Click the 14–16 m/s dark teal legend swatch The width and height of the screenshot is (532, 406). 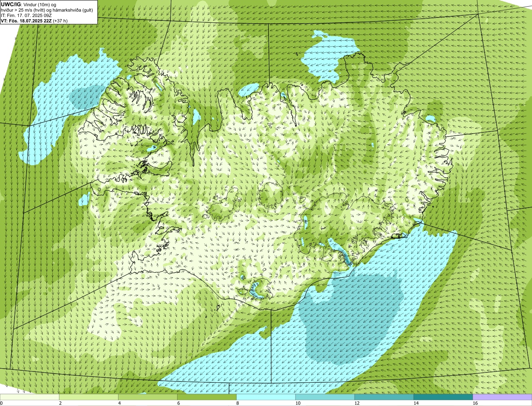coord(443,397)
